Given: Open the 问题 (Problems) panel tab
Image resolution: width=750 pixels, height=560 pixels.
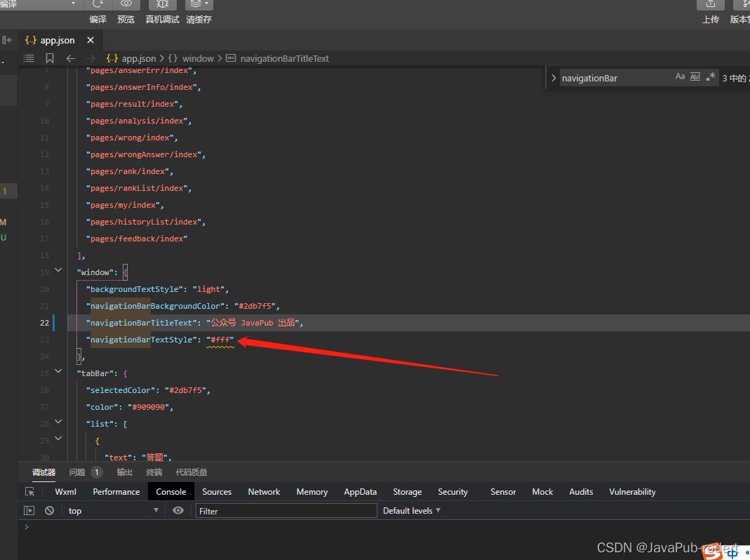Looking at the screenshot, I should tap(76, 472).
